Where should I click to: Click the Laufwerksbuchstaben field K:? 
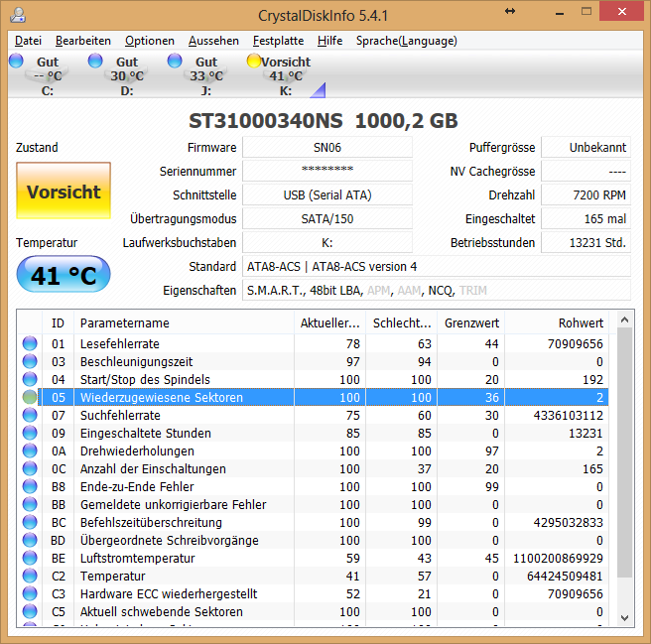(x=327, y=242)
